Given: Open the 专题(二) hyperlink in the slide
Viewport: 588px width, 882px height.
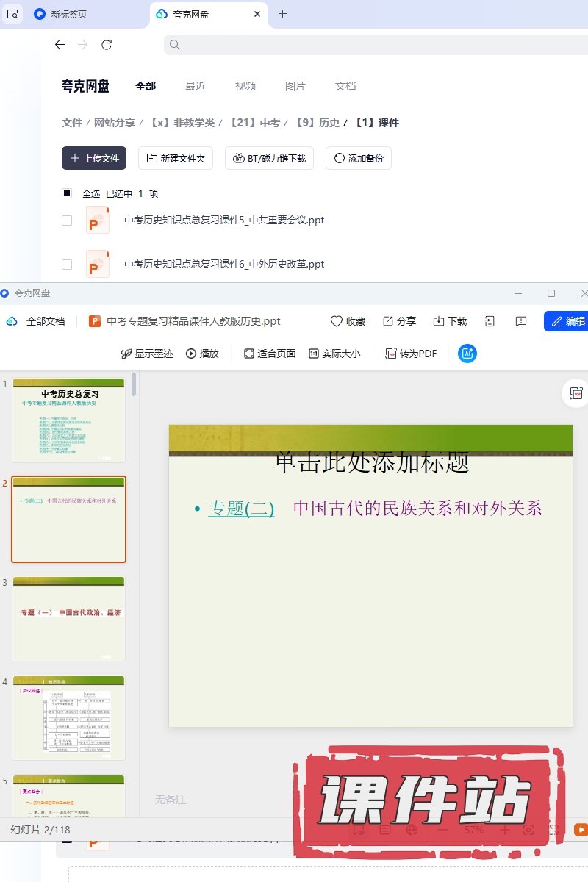Looking at the screenshot, I should [241, 508].
